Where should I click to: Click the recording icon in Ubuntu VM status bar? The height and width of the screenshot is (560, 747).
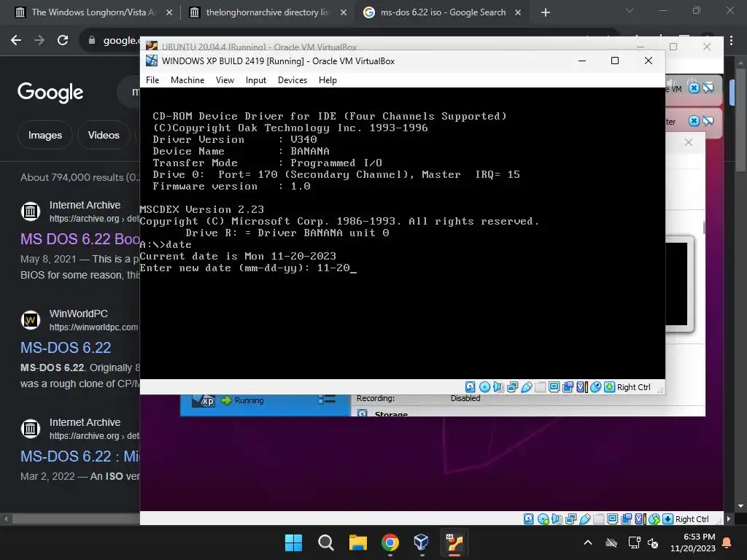(627, 519)
